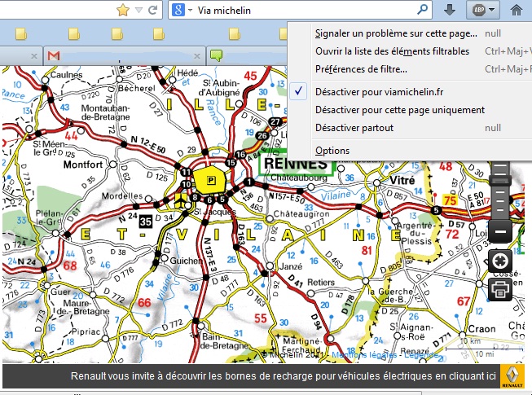Click the Google search engine icon
532x395 pixels.
pyautogui.click(x=178, y=10)
